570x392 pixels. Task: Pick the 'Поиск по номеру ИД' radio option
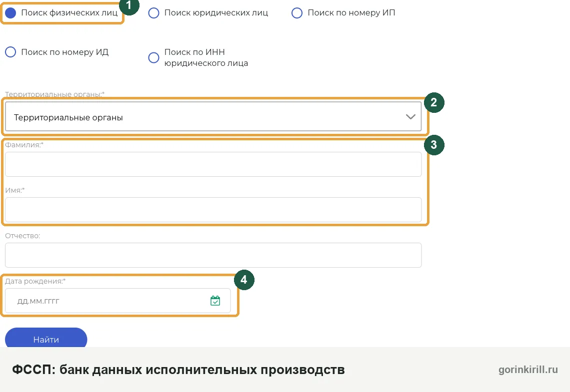10,52
